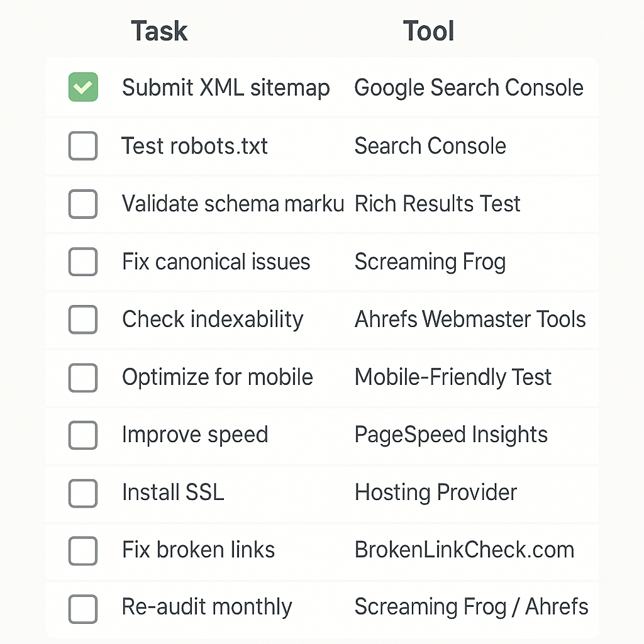Uncheck the Submit XML sitemap checkbox
This screenshot has width=644, height=644.
tap(83, 87)
